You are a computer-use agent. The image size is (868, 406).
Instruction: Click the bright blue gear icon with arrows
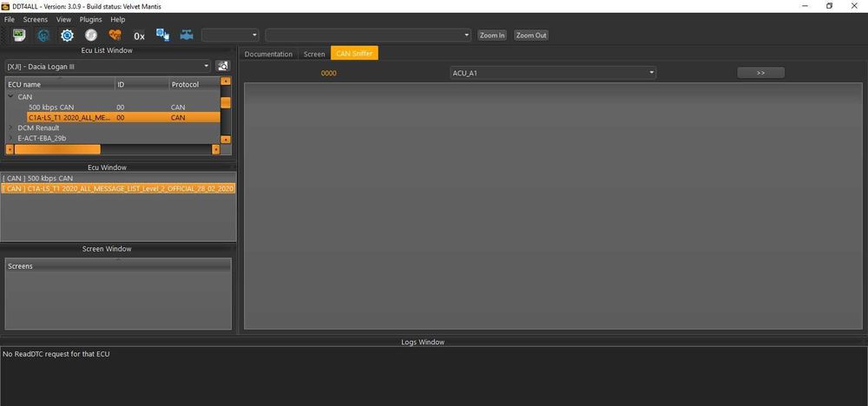coord(67,35)
